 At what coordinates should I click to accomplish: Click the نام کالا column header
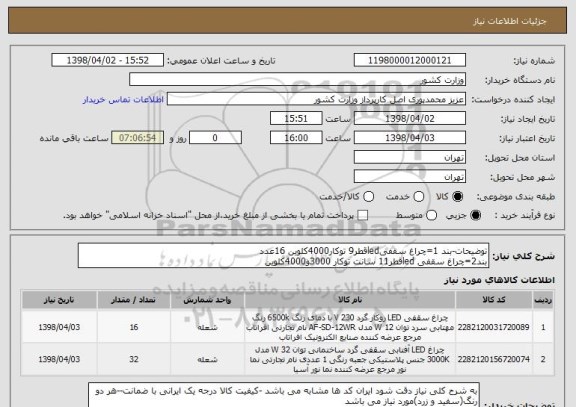coord(350,300)
